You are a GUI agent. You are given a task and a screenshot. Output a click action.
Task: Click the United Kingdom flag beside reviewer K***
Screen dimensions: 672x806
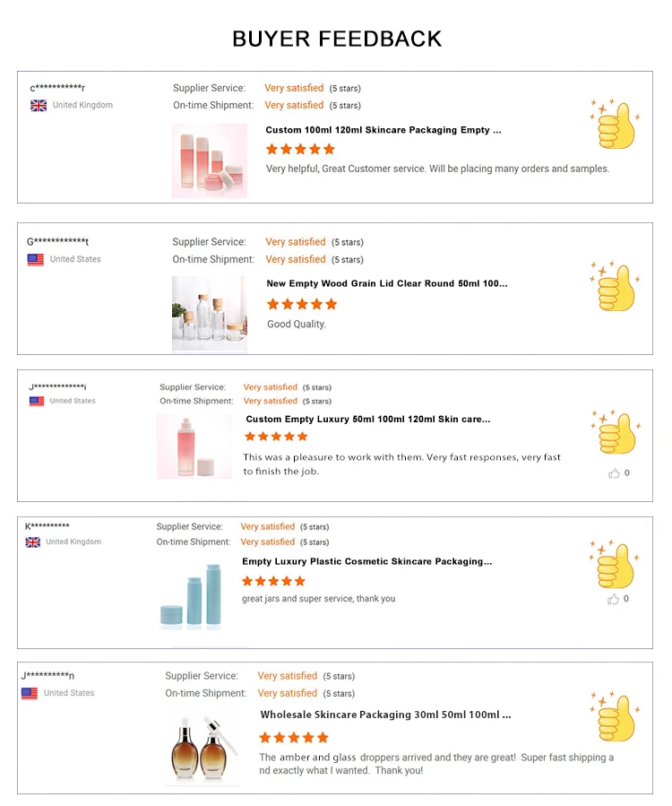click(x=33, y=542)
